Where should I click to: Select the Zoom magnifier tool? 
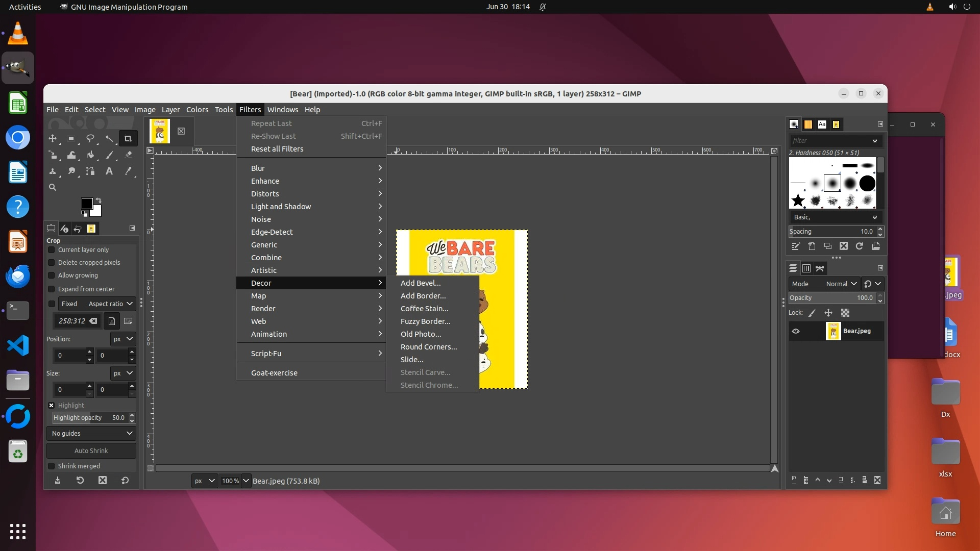pyautogui.click(x=53, y=188)
